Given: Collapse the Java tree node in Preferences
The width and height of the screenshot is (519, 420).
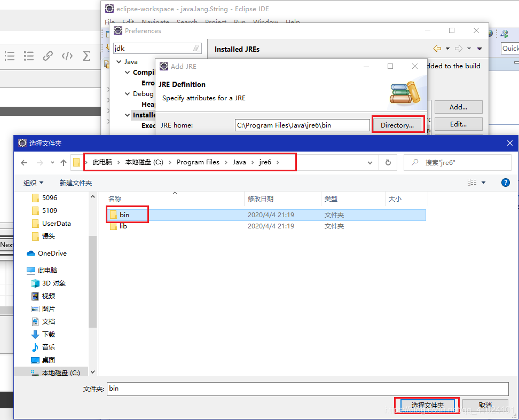Looking at the screenshot, I should 119,62.
